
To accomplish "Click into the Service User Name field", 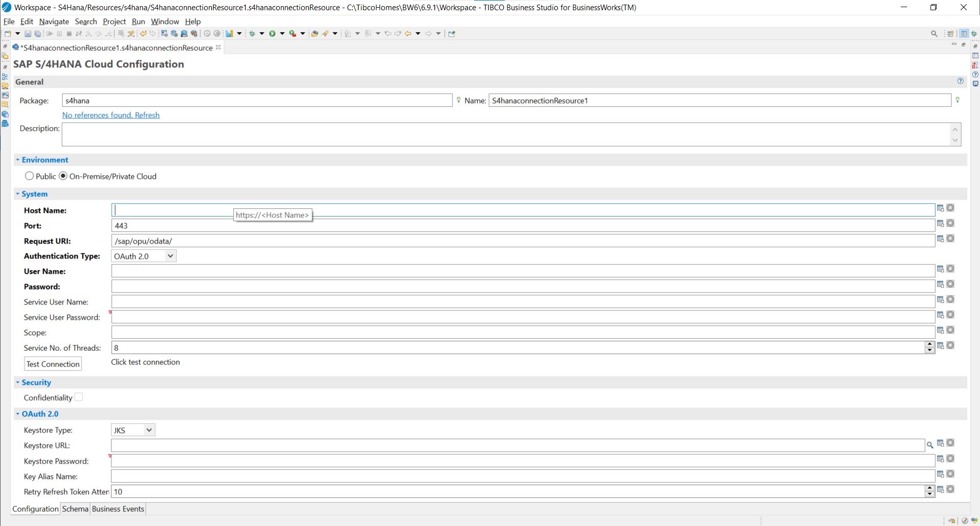I will [x=523, y=301].
